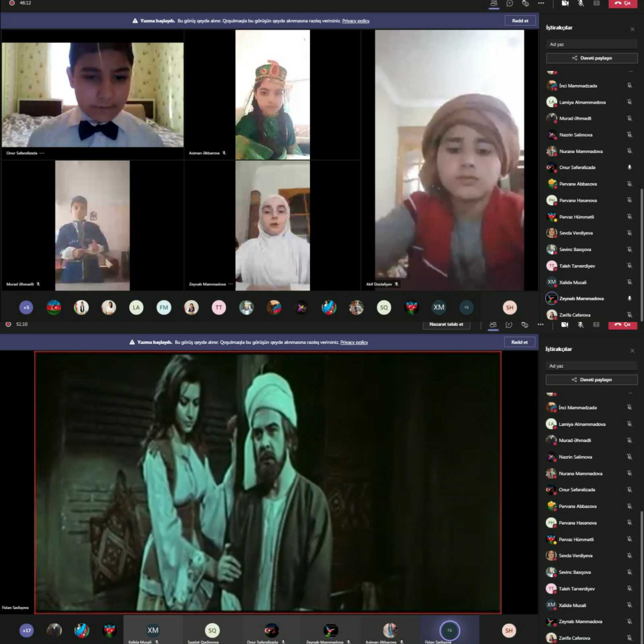Click Davəti paylaşın button in 51:10 panel
Image resolution: width=644 pixels, height=644 pixels.
pyautogui.click(x=592, y=380)
